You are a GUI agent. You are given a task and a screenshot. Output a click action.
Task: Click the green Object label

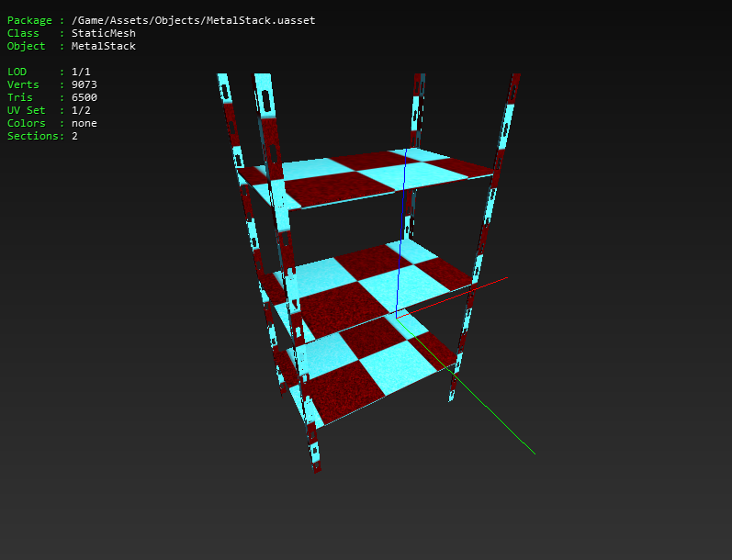(26, 46)
